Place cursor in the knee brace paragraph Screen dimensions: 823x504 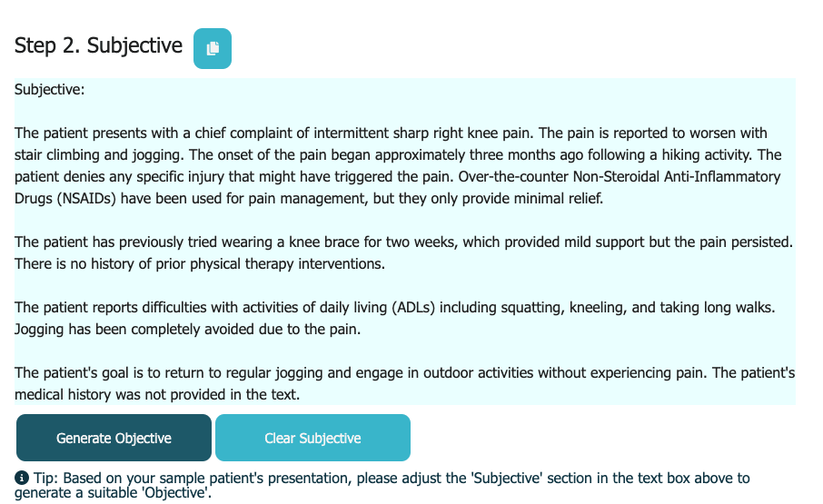403,252
